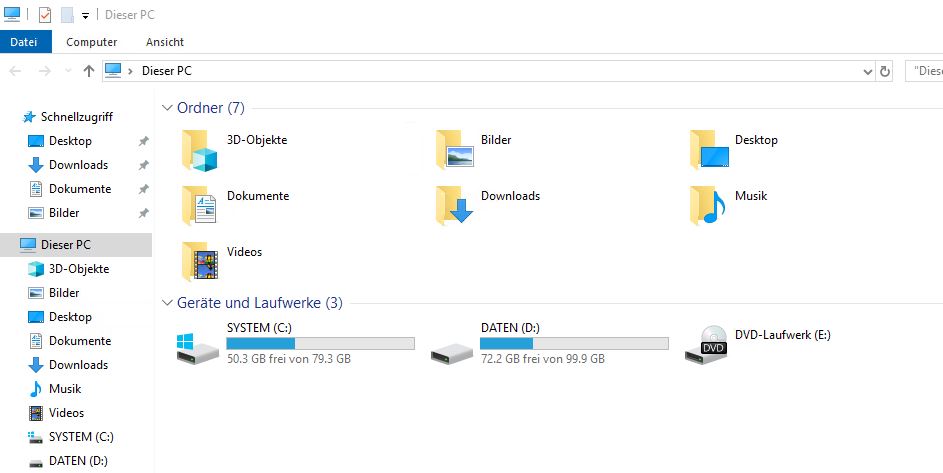Click the DATEN (D:) disk usage bar
Screen dimensions: 943x473
click(574, 344)
